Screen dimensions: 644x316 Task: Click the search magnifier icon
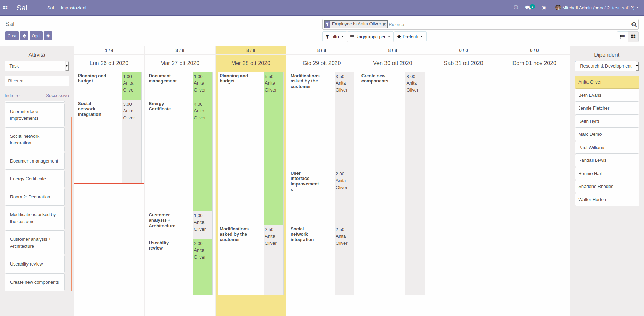pos(634,24)
